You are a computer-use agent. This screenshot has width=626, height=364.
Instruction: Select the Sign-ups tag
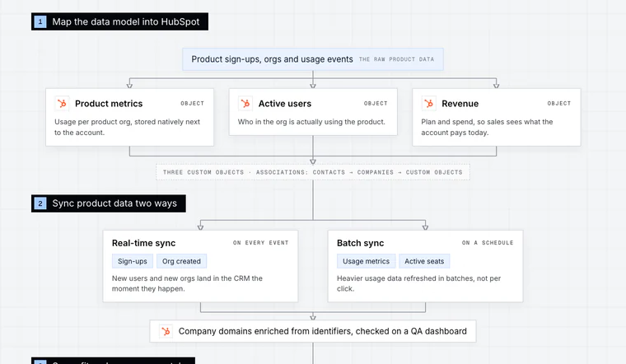[x=133, y=261]
